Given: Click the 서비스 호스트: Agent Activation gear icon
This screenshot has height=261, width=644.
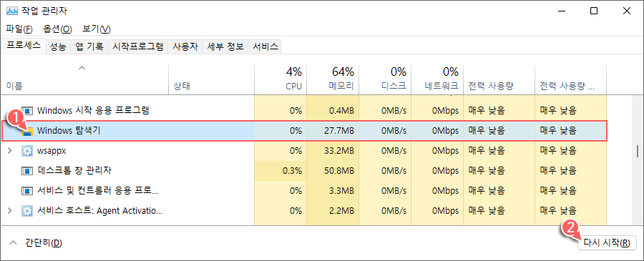Looking at the screenshot, I should (x=27, y=211).
